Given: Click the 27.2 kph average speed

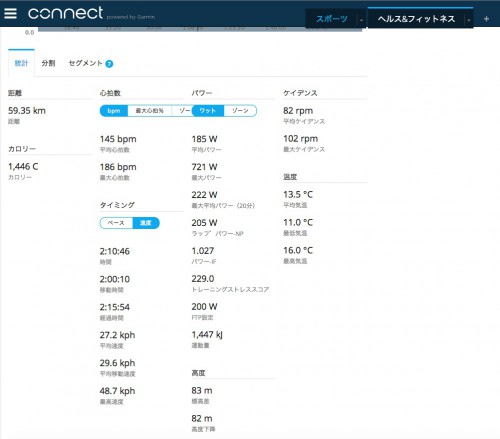Looking at the screenshot, I should [x=117, y=335].
